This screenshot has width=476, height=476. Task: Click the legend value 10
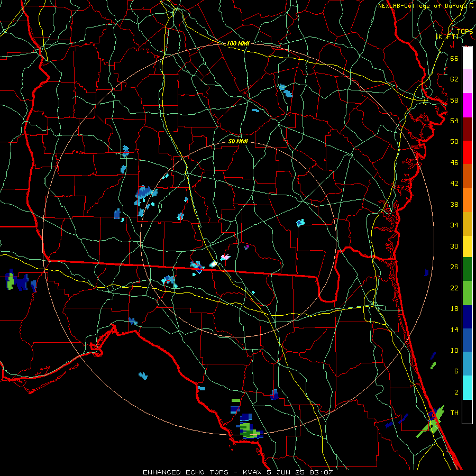coord(454,350)
